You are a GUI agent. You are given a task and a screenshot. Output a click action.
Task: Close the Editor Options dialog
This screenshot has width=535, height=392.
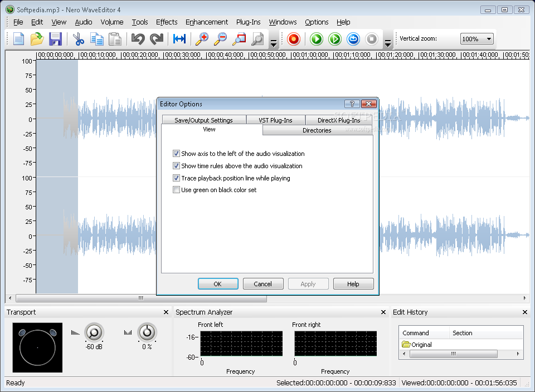tap(369, 104)
